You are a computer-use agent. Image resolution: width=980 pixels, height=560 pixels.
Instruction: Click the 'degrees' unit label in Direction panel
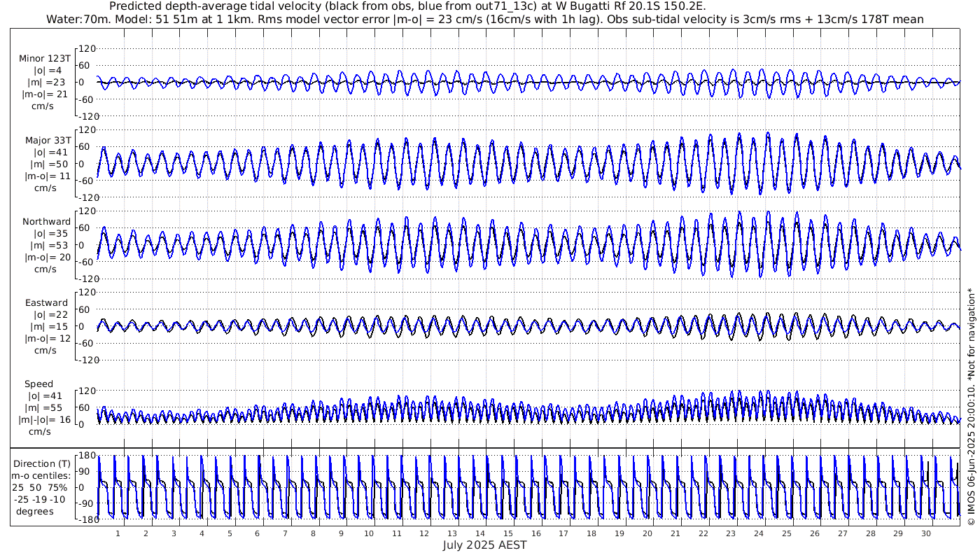click(x=36, y=512)
